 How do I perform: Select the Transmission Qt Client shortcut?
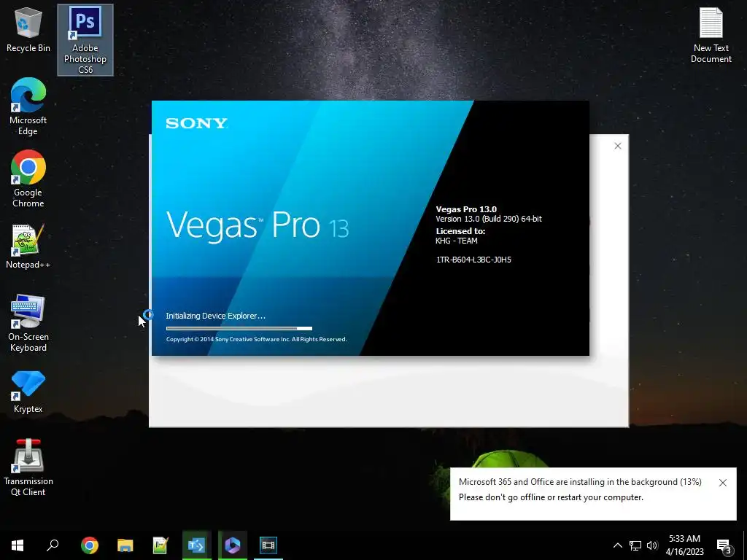point(28,467)
